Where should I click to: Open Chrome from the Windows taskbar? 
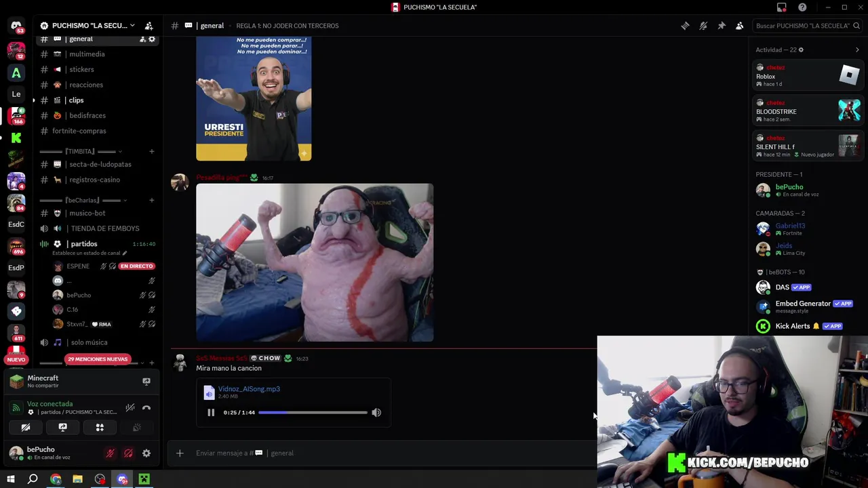(x=56, y=479)
